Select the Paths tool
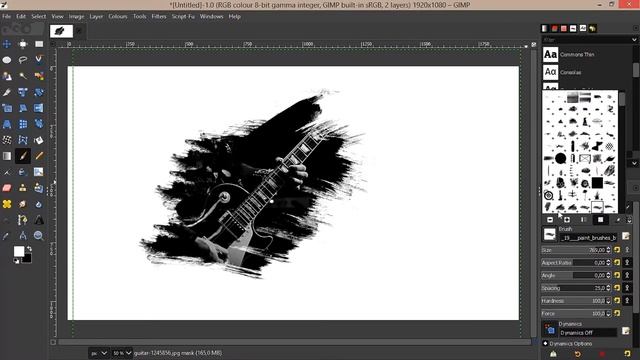This screenshot has height=360, width=640. [23, 220]
